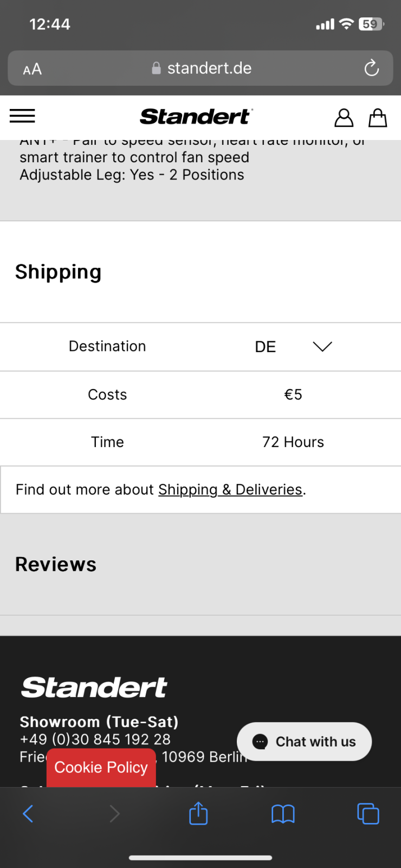Tap the user account icon
The height and width of the screenshot is (868, 401).
[344, 117]
